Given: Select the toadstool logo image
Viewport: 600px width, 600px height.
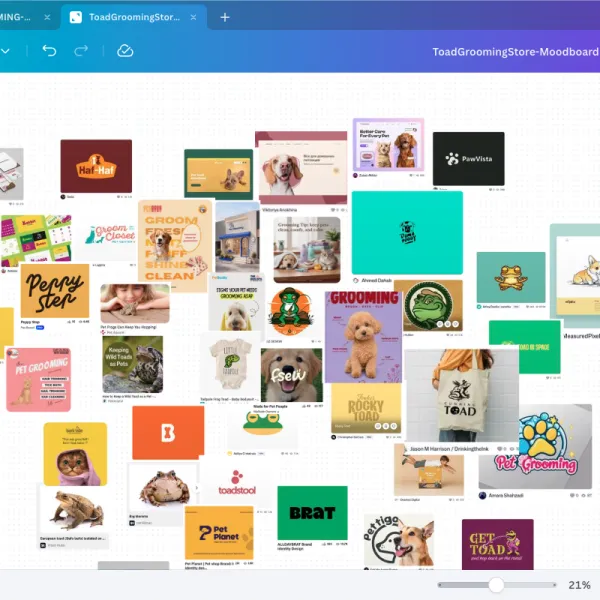Looking at the screenshot, I should 237,483.
